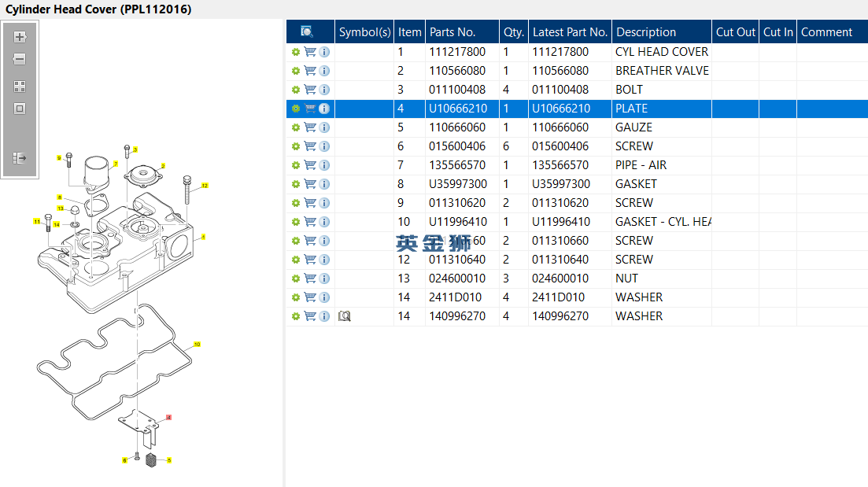Click Latest Part No. column header
Image resolution: width=868 pixels, height=487 pixels.
[x=570, y=32]
